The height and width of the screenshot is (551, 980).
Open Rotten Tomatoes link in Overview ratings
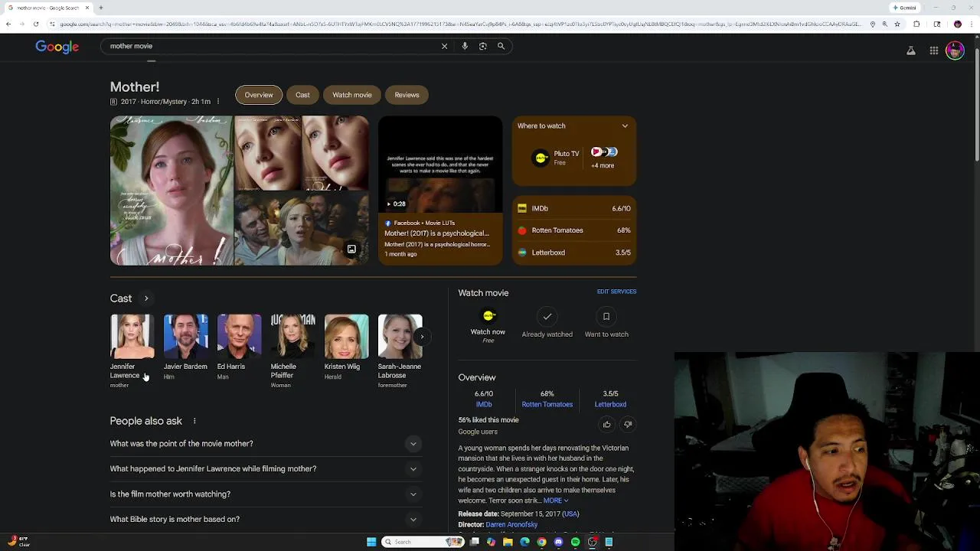click(x=547, y=405)
